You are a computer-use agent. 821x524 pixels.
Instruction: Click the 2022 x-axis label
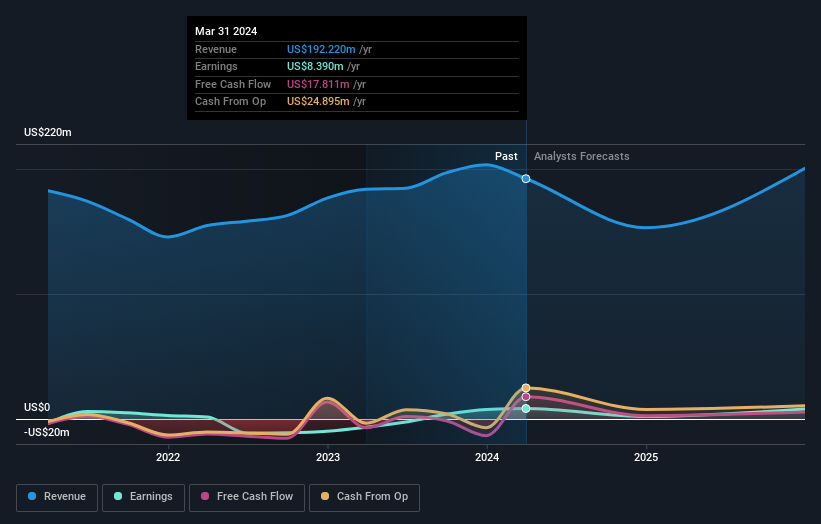click(168, 457)
